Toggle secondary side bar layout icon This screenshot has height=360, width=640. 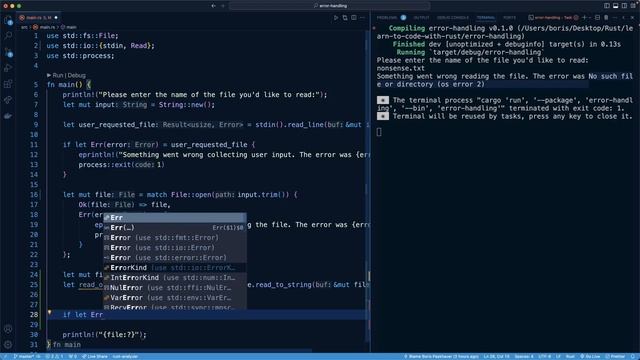coord(624,6)
